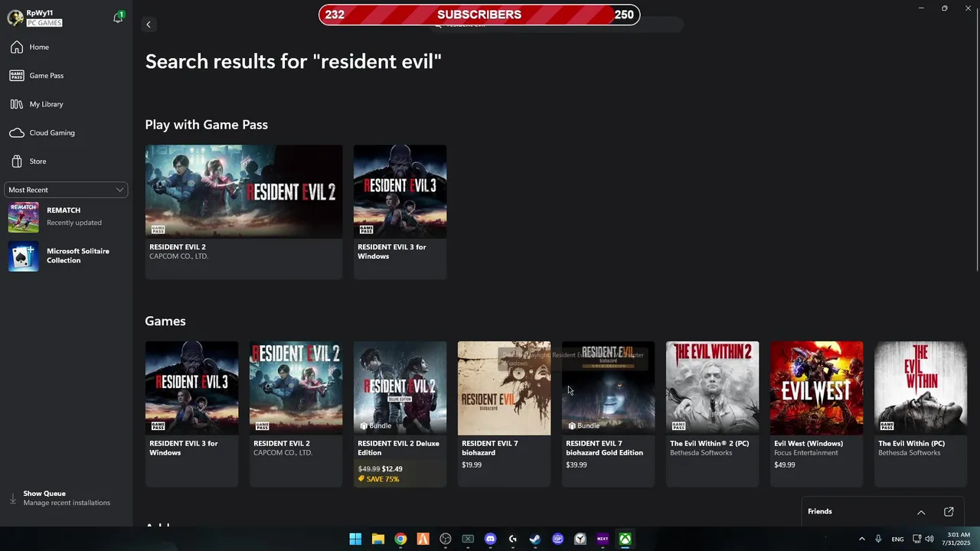This screenshot has width=980, height=551.
Task: Switch the ENG input language
Action: pos(897,539)
